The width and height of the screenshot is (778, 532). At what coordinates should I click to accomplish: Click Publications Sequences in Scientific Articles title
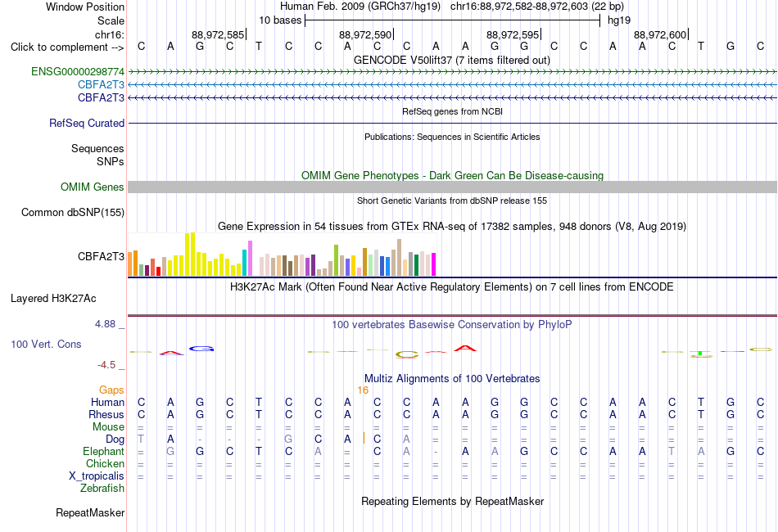tap(452, 137)
